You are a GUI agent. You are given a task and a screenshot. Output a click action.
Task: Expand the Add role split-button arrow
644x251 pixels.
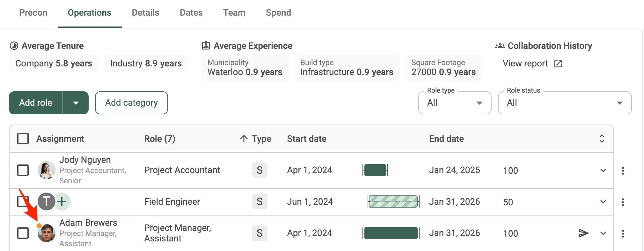tap(76, 103)
